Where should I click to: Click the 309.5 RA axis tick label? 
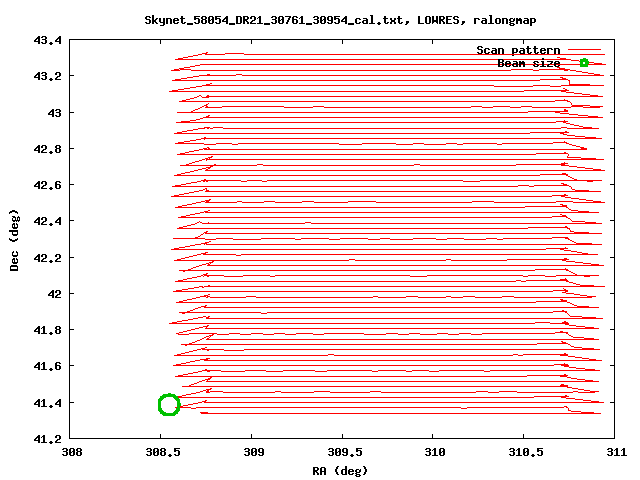pyautogui.click(x=345, y=452)
